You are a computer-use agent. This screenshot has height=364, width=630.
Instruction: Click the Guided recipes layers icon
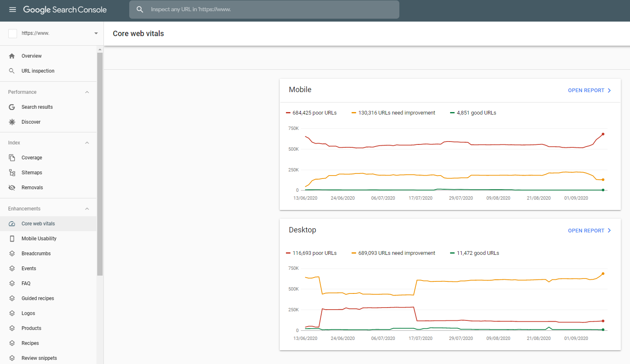pyautogui.click(x=12, y=298)
